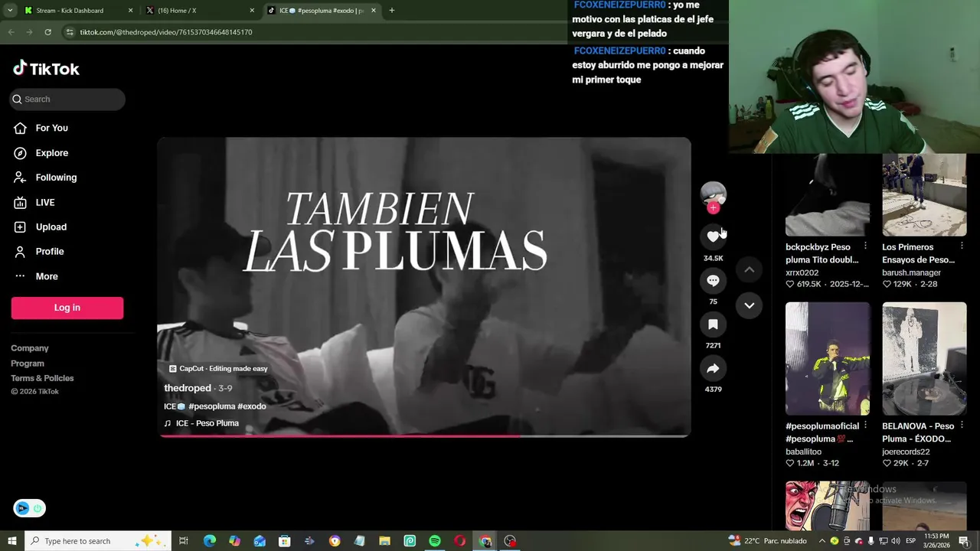Click the #pesopluma hashtag in caption
The height and width of the screenshot is (551, 980).
point(211,406)
